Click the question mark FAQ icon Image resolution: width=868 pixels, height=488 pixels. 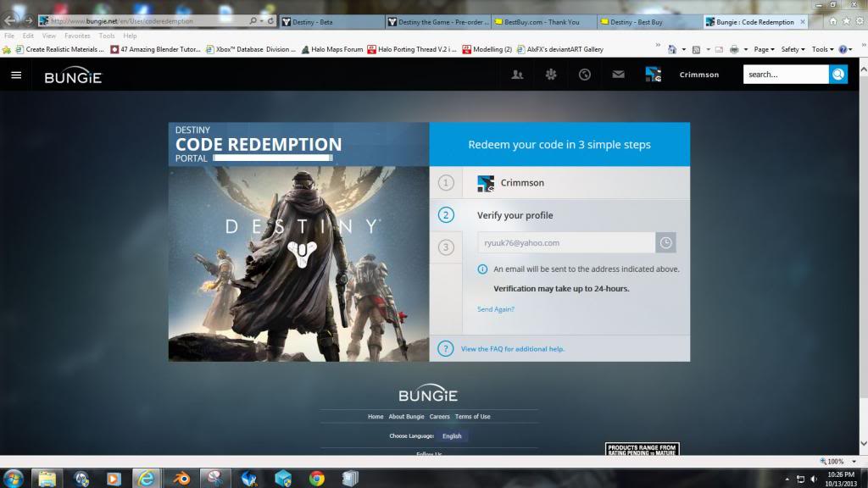[446, 348]
